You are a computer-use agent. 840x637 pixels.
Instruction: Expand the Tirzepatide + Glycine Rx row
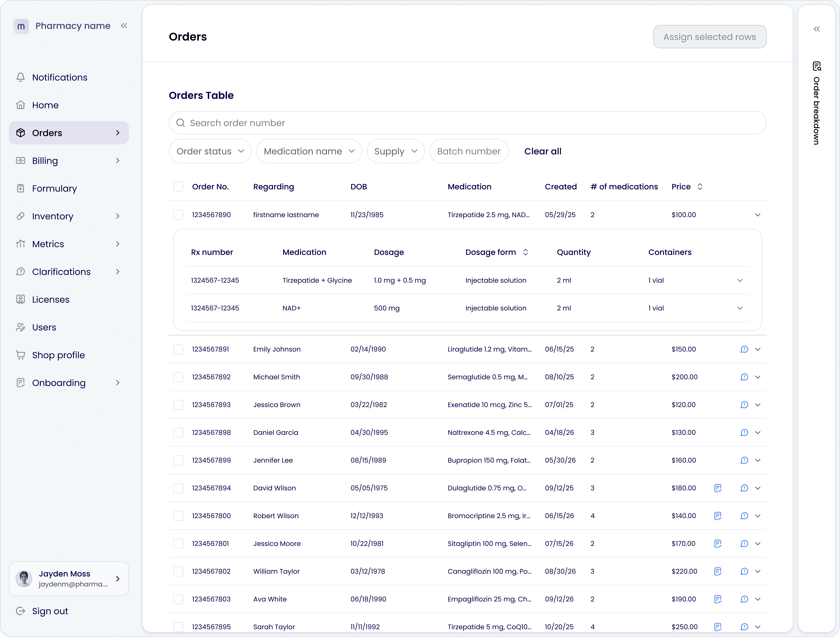740,281
